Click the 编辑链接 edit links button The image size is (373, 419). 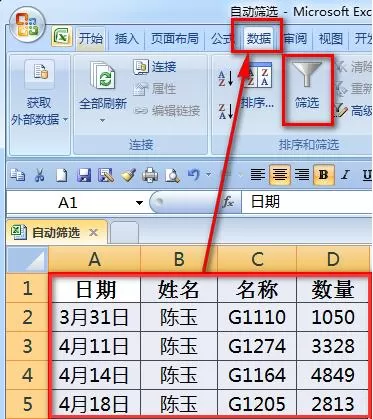(167, 111)
